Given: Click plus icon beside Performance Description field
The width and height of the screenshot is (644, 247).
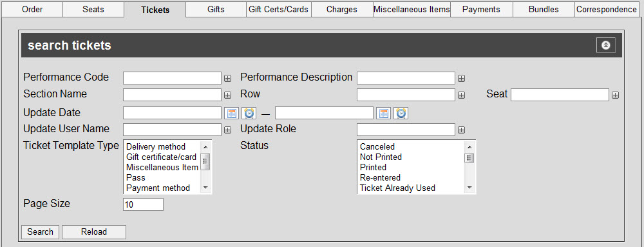Looking at the screenshot, I should tap(461, 78).
